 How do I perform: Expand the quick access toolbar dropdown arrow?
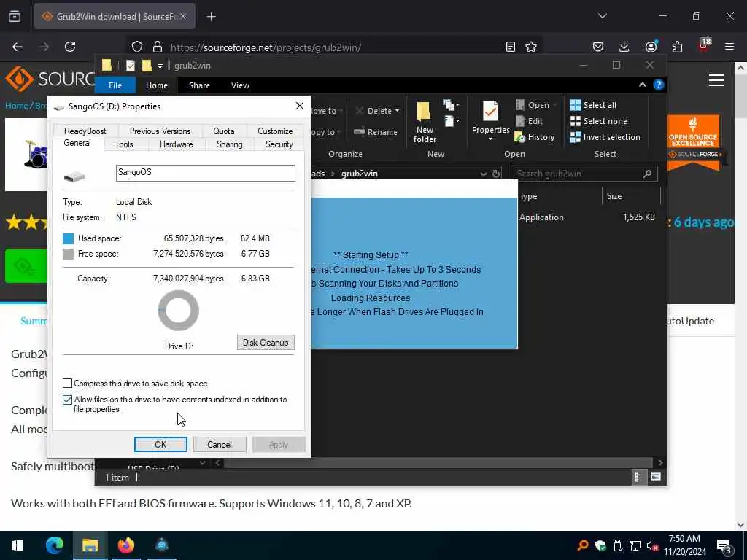[x=160, y=66]
